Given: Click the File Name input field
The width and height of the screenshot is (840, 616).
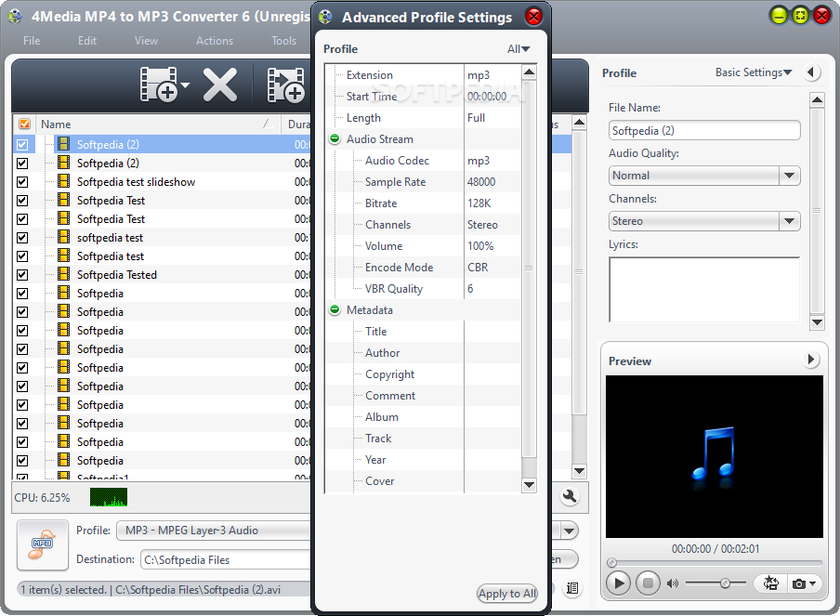Looking at the screenshot, I should [704, 130].
